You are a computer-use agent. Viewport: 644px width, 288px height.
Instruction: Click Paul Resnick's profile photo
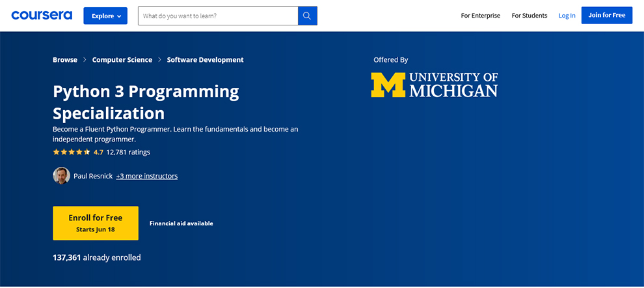pos(61,176)
